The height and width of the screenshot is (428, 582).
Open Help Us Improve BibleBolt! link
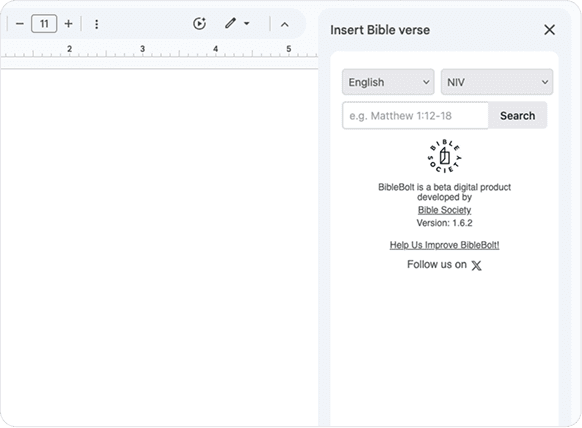click(444, 245)
